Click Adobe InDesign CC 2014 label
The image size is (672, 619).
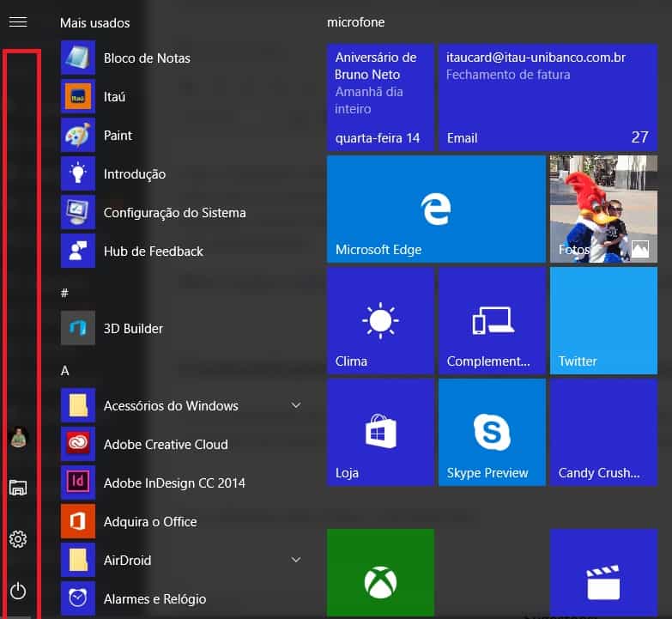[174, 483]
